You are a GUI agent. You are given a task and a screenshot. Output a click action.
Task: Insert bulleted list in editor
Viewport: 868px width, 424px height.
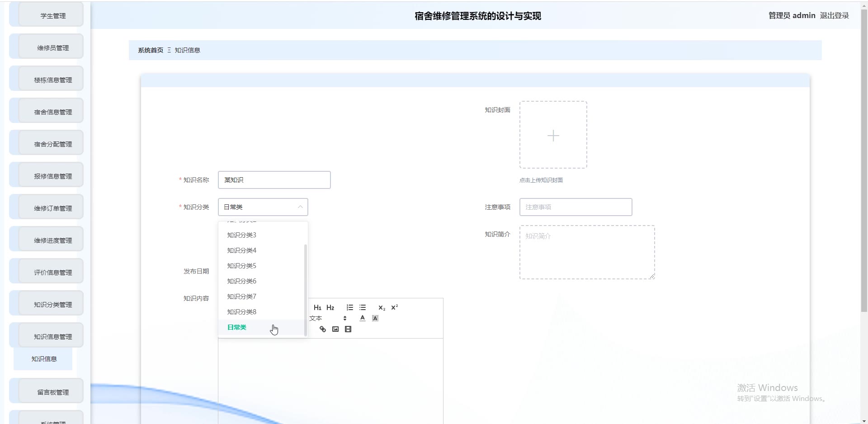click(363, 307)
